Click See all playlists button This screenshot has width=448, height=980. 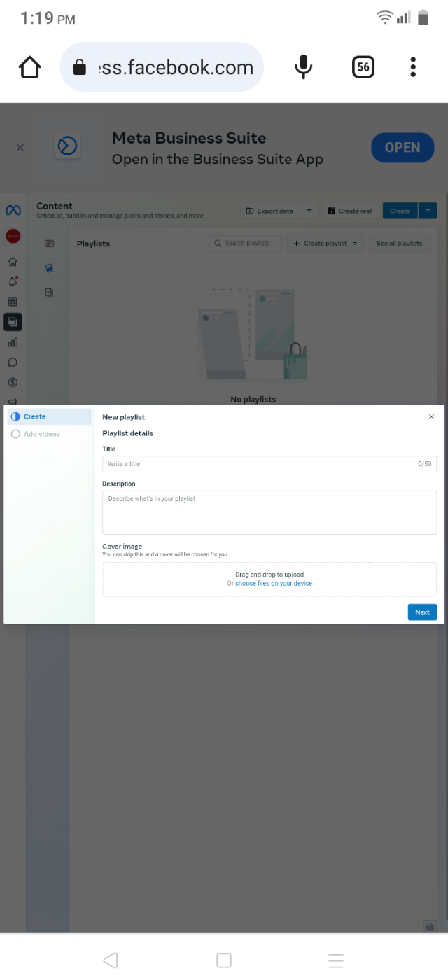[x=399, y=243]
